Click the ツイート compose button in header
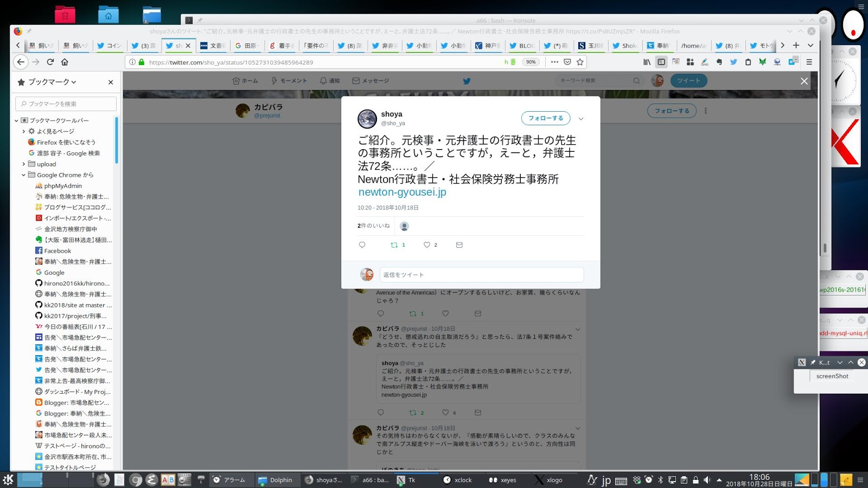The height and width of the screenshot is (488, 868). [x=689, y=81]
